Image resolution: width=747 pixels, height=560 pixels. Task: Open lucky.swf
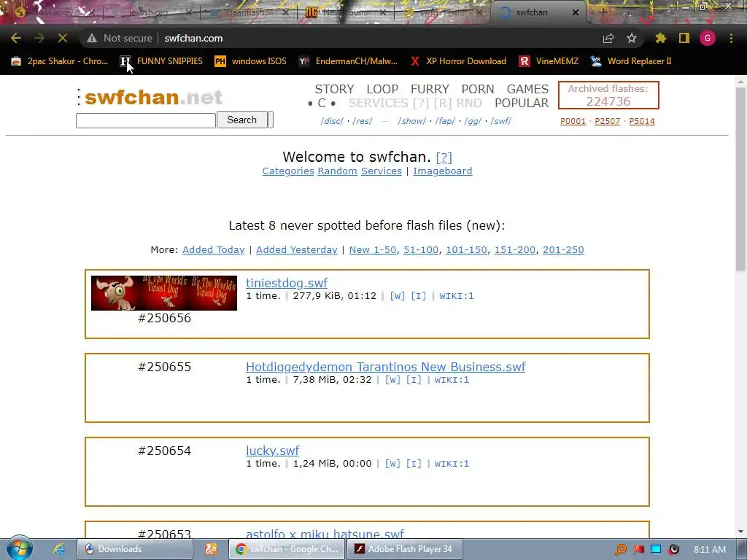pos(273,451)
